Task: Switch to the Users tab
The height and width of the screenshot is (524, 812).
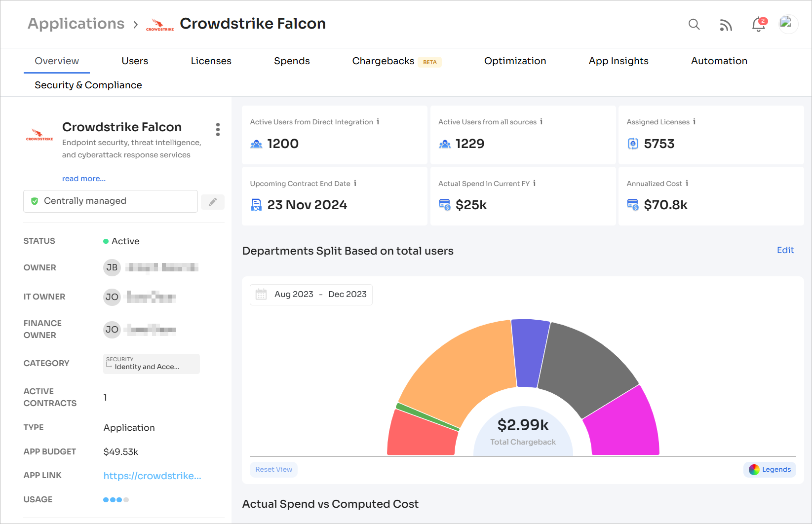Action: click(x=135, y=61)
